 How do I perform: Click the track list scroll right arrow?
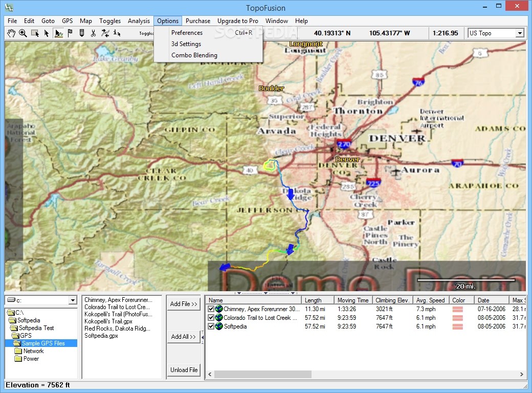[521, 374]
